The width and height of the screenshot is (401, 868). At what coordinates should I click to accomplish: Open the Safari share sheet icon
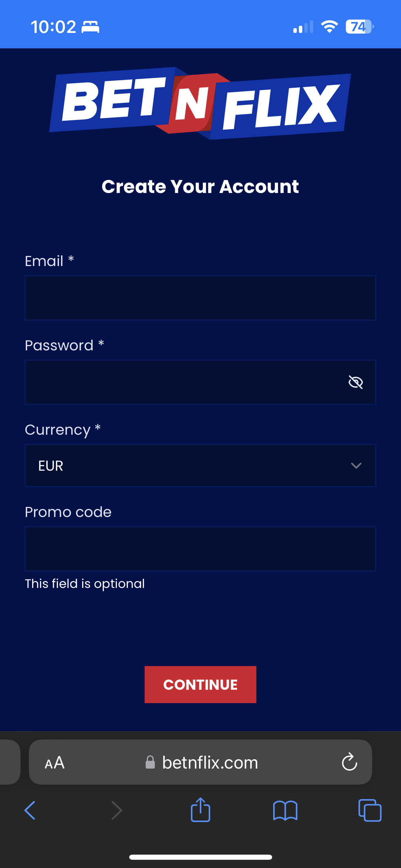tap(200, 810)
